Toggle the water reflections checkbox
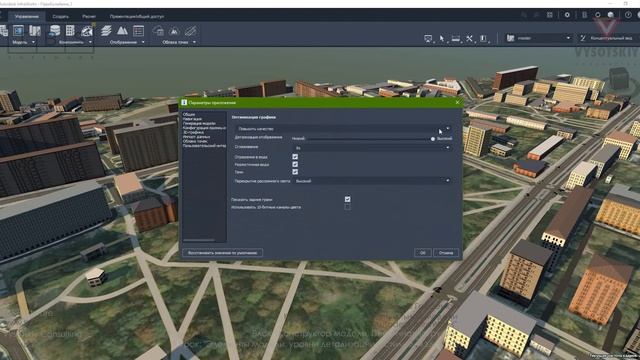 pos(295,157)
